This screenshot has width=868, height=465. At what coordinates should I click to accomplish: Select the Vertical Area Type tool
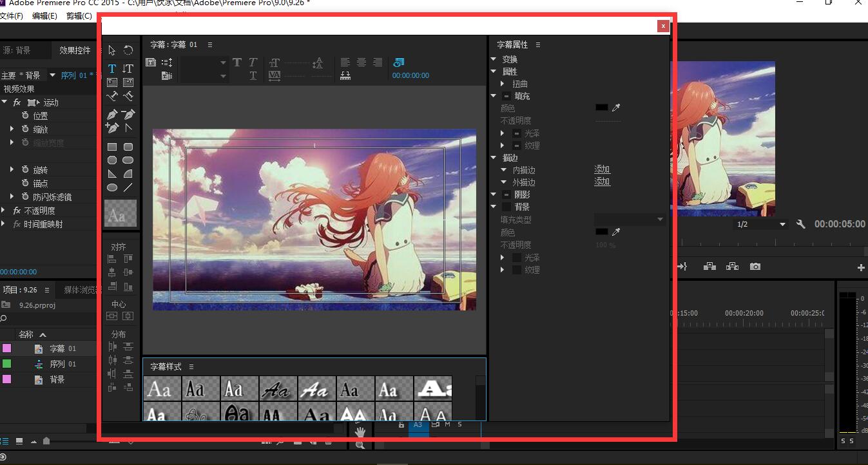(128, 82)
